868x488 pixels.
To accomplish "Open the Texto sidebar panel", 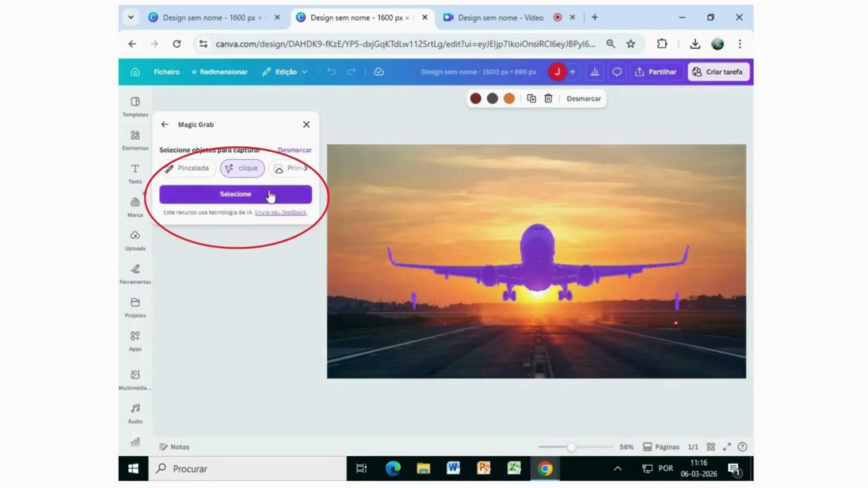I will pyautogui.click(x=135, y=174).
